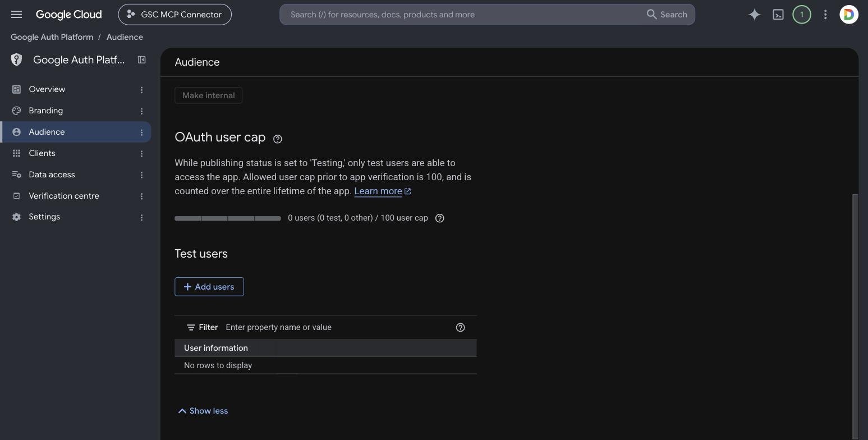Open more options for Verification centre
The image size is (868, 440).
(141, 196)
